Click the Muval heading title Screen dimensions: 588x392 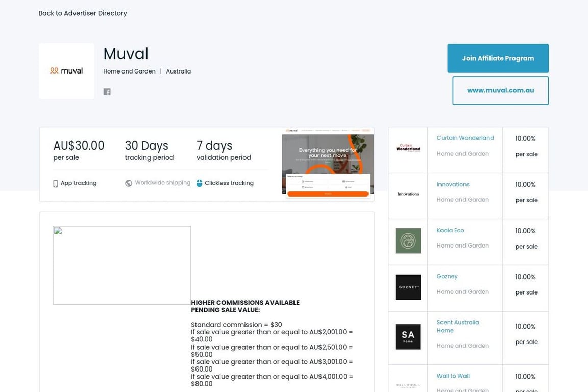point(126,54)
